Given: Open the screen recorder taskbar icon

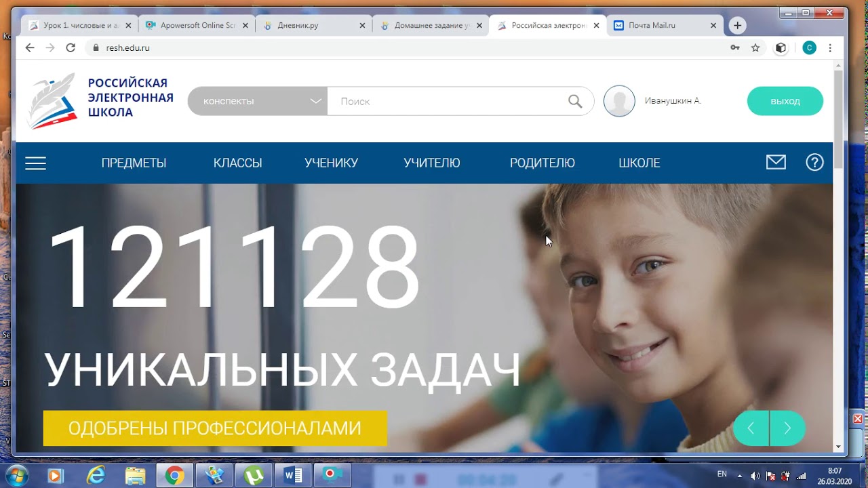Looking at the screenshot, I should (x=332, y=474).
